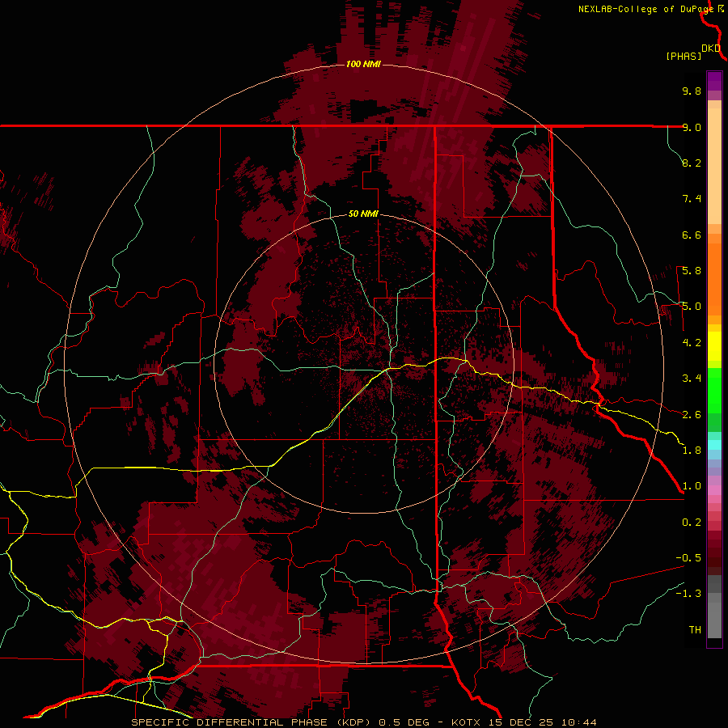This screenshot has height=728, width=728.
Task: Click the 3.4 color scale label
Action: coord(692,379)
